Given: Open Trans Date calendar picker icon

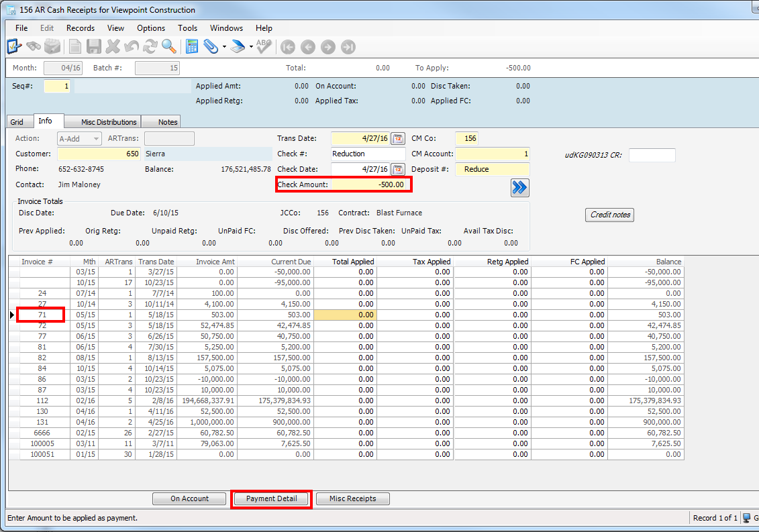Looking at the screenshot, I should pos(398,138).
